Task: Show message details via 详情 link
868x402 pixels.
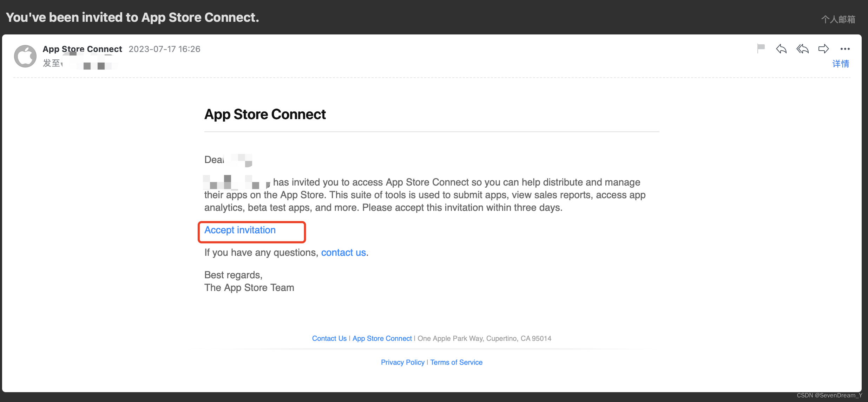Action: [x=841, y=64]
